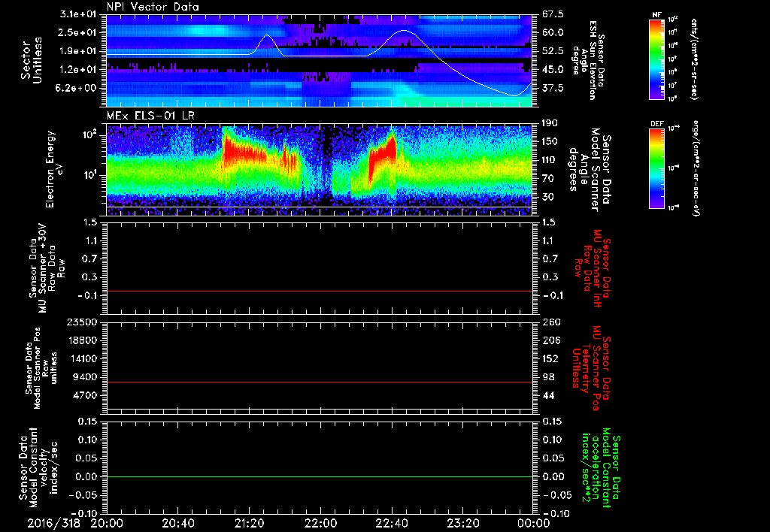770x532 pixels.
Task: Click the '3.1e+01' sector tick label
Action: [x=79, y=14]
